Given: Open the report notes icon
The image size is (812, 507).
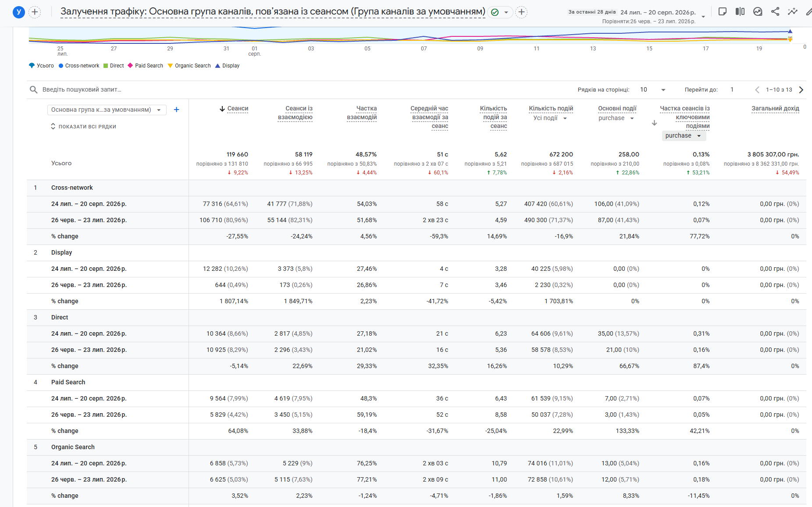Looking at the screenshot, I should tap(723, 12).
